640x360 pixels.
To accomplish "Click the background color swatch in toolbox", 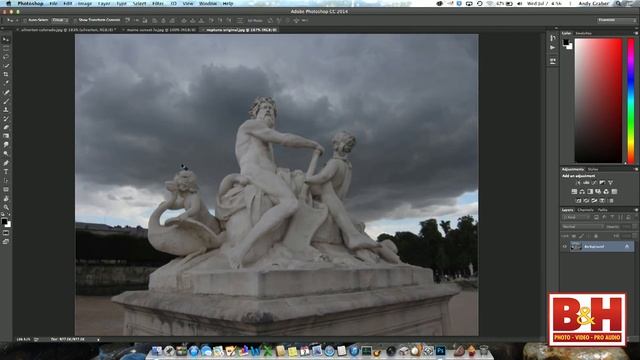I will [x=8, y=224].
